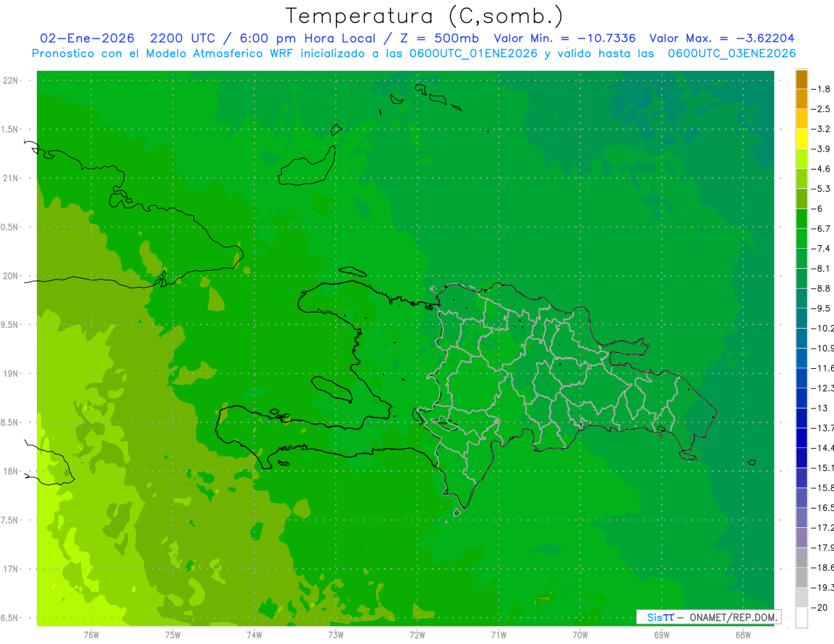Click the "21N" latitude label
Image resolution: width=834 pixels, height=644 pixels.
pyautogui.click(x=11, y=179)
